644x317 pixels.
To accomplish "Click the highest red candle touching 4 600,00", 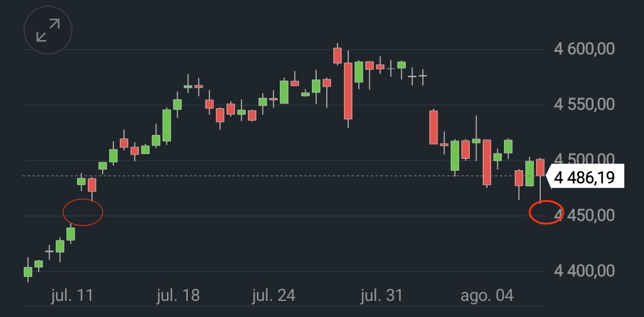I will click(x=338, y=55).
